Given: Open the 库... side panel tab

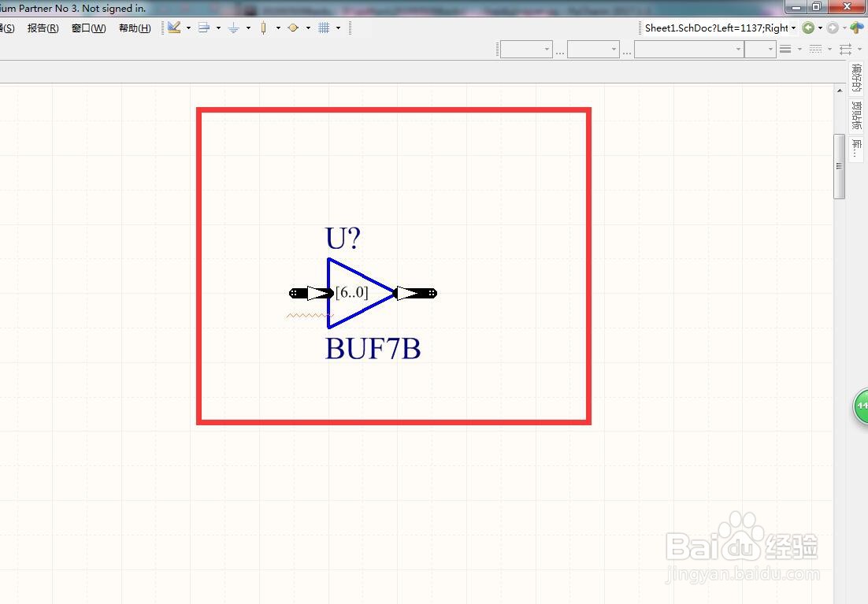Looking at the screenshot, I should point(856,148).
